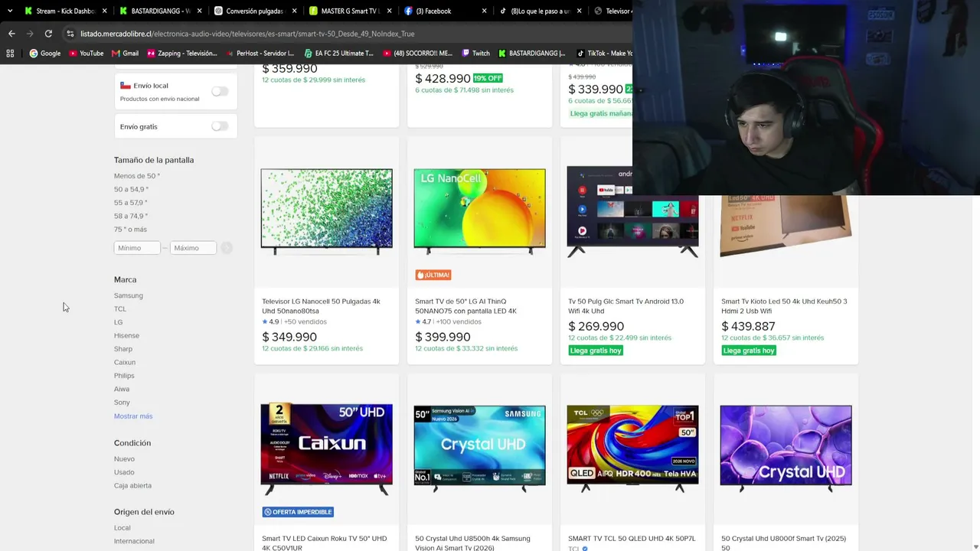Click the Máximo screen size field
The width and height of the screenshot is (980, 551).
pos(193,248)
